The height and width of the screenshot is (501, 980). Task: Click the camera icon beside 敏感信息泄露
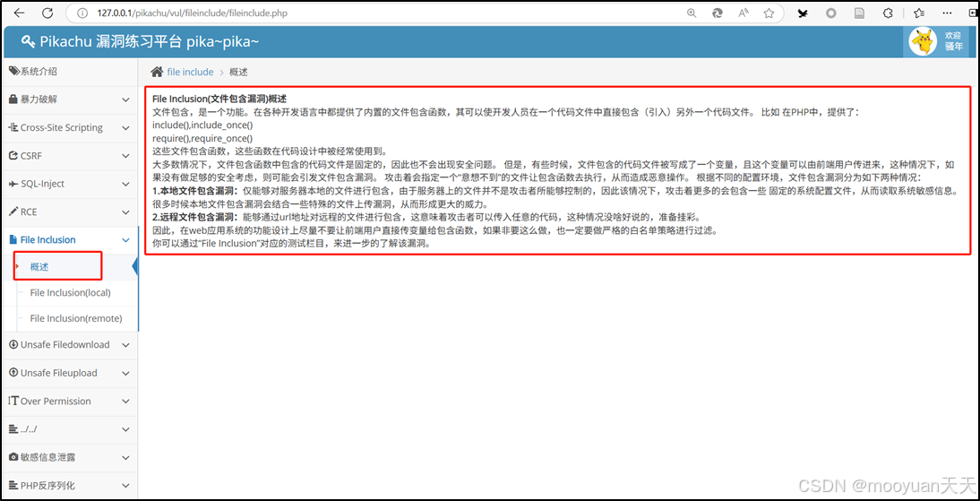(x=13, y=457)
